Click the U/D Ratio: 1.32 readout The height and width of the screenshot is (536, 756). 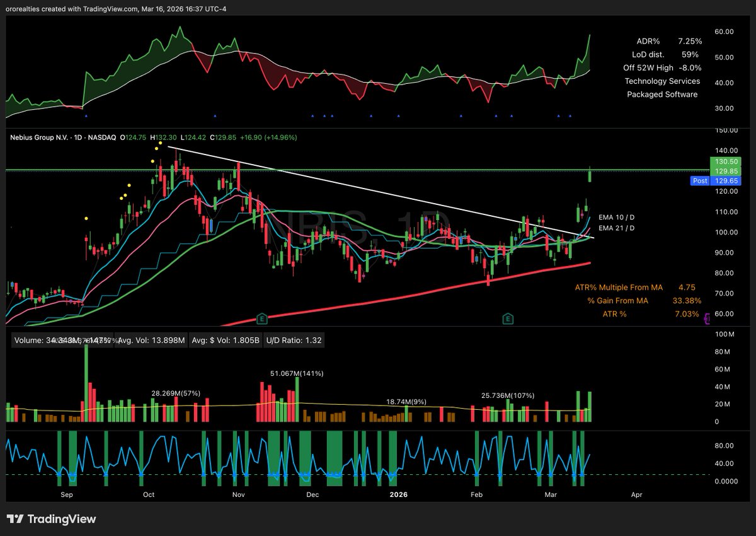point(293,340)
